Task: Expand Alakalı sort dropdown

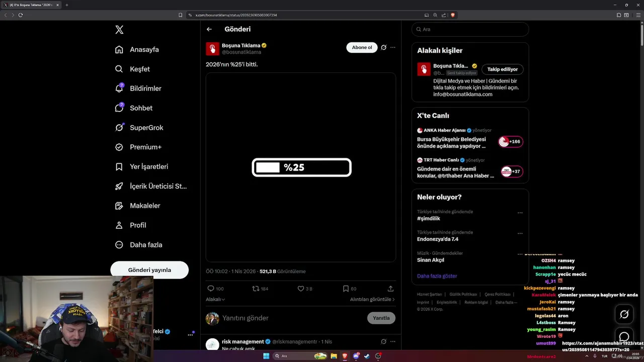Action: [215, 299]
